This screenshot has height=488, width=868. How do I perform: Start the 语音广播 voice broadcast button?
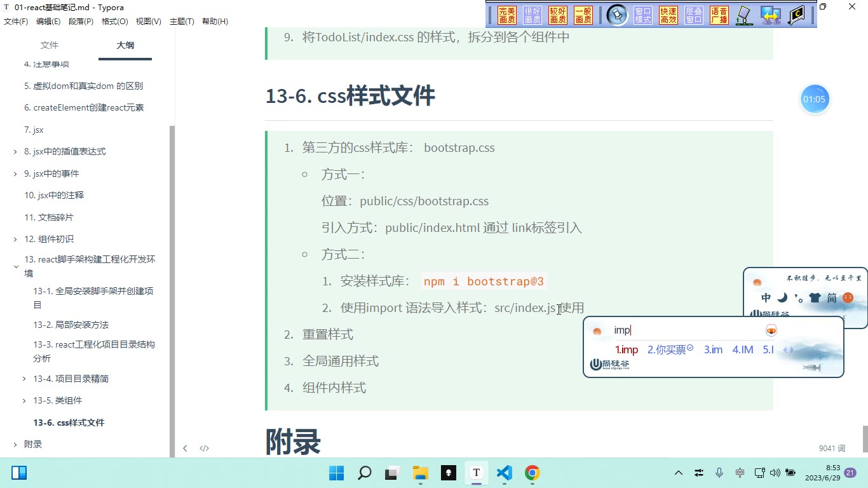point(719,15)
